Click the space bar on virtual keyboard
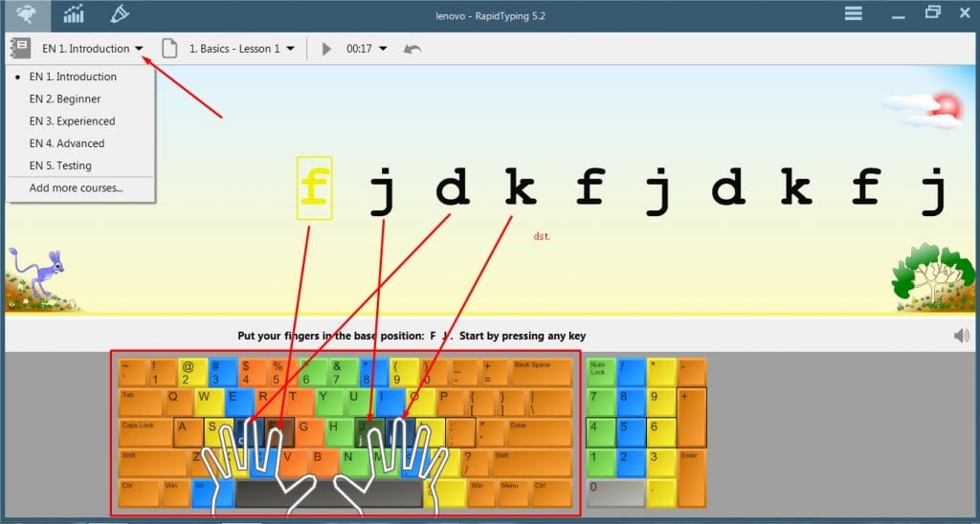The image size is (980, 524). [329, 493]
